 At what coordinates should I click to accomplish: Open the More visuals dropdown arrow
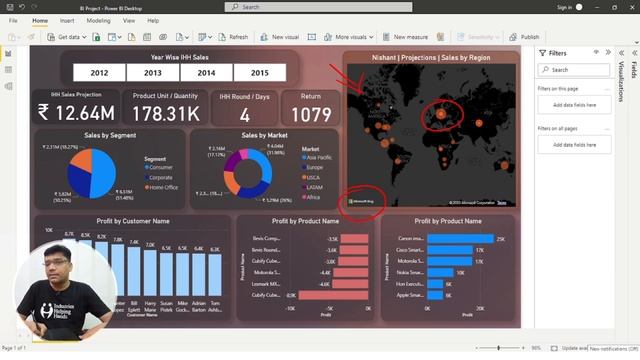pyautogui.click(x=371, y=37)
